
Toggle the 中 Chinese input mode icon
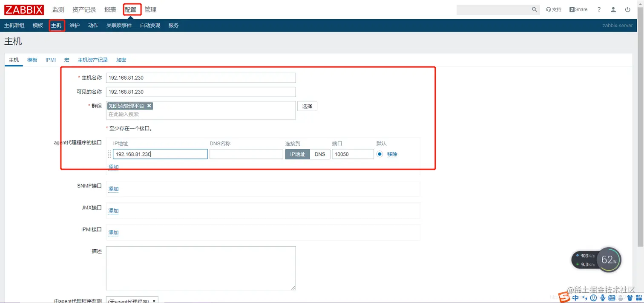[x=575, y=298]
